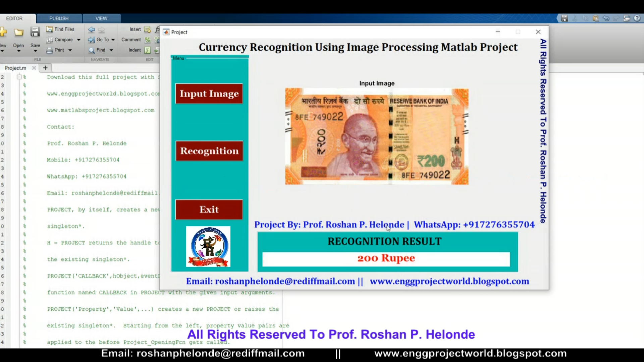Click the MATLAB icon in Project title bar
644x362 pixels.
(166, 32)
